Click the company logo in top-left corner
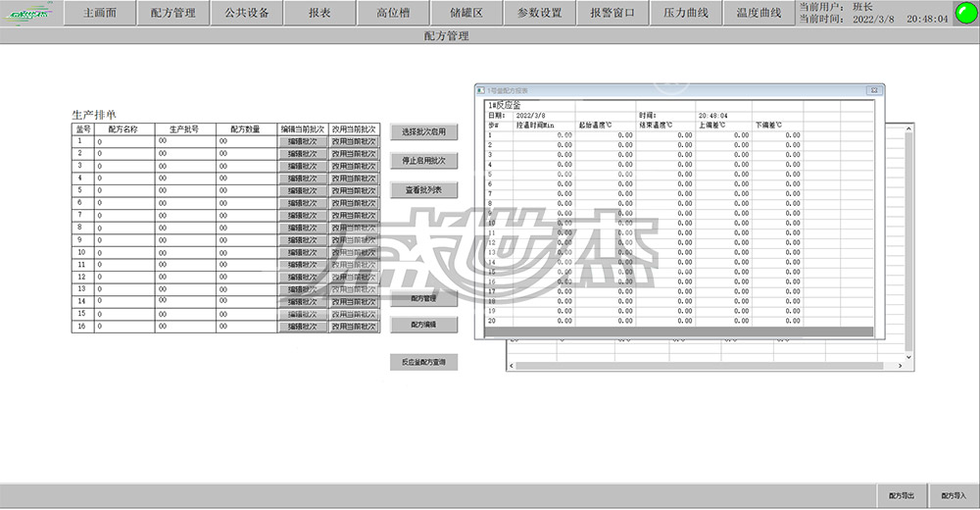The image size is (980, 510). (x=31, y=14)
